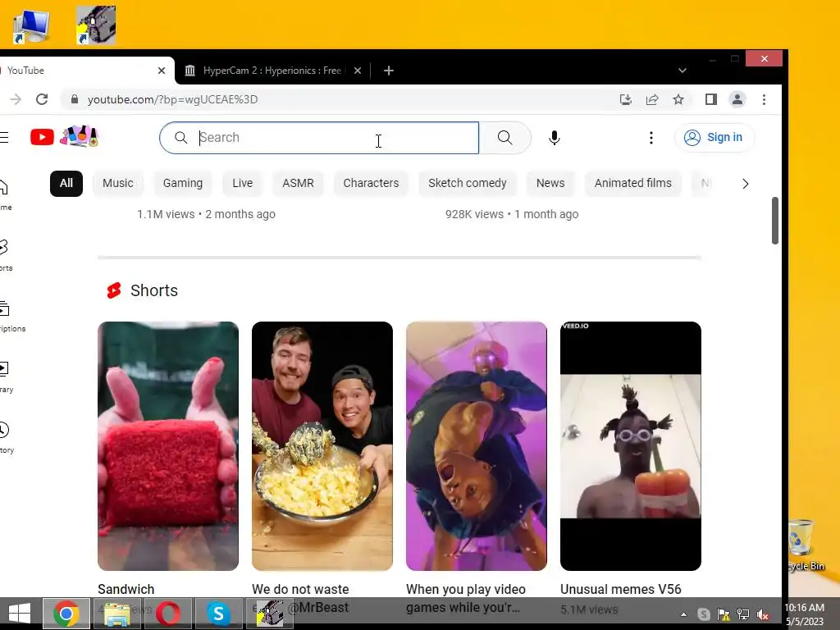This screenshot has width=840, height=630.
Task: Switch to the YouTube browser tab
Action: click(80, 71)
